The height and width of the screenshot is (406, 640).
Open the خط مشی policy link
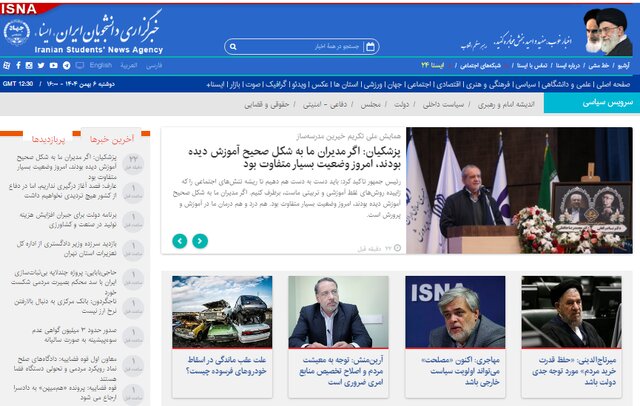click(599, 65)
